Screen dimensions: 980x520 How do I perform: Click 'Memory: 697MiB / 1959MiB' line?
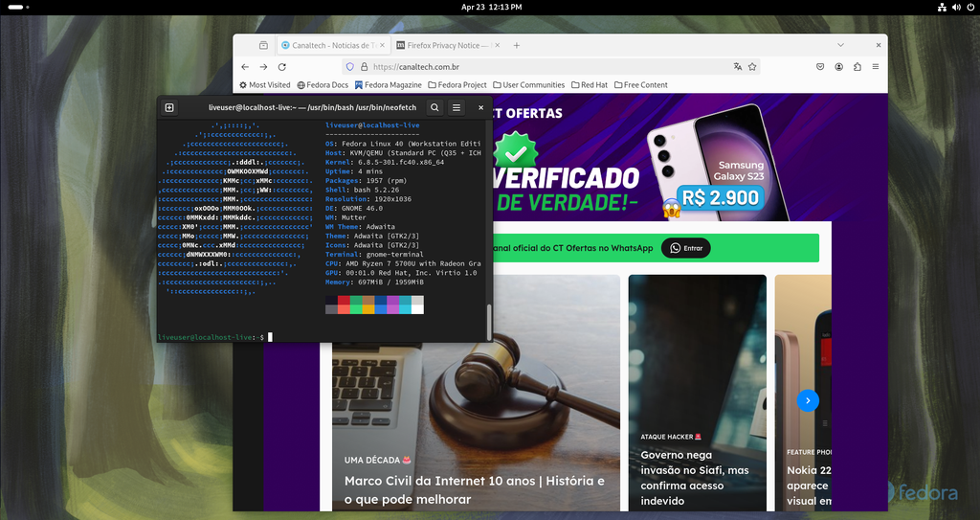(x=374, y=283)
